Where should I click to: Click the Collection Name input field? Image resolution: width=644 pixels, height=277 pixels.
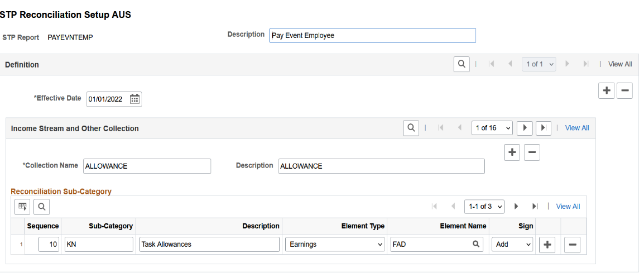pyautogui.click(x=147, y=166)
